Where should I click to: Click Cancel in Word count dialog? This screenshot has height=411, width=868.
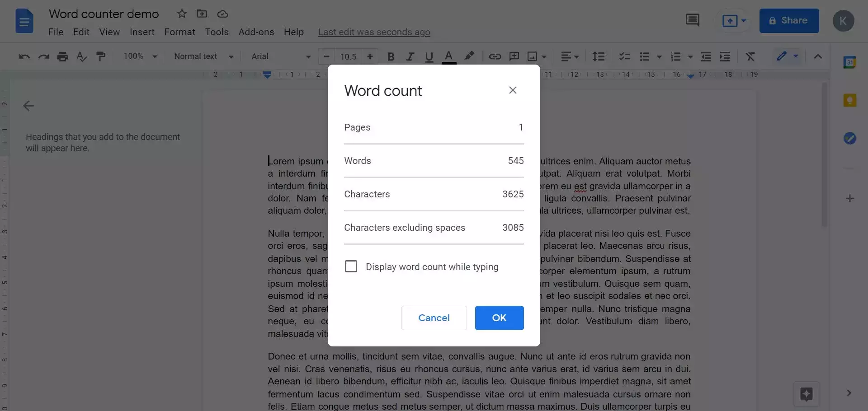pos(434,318)
